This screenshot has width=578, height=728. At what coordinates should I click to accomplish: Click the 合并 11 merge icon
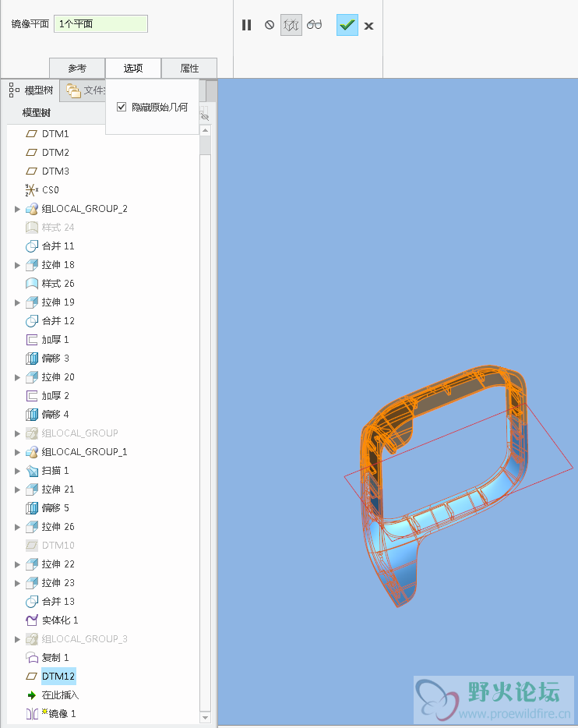tap(31, 246)
